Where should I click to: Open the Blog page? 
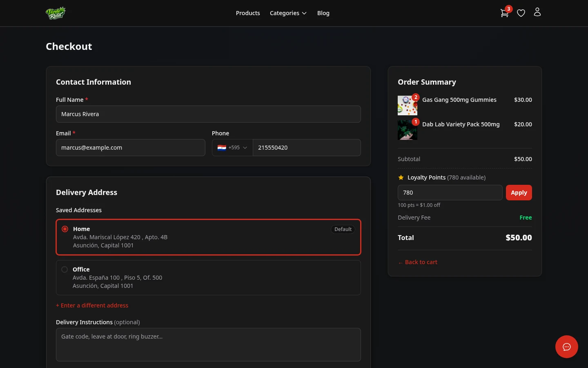coord(323,13)
